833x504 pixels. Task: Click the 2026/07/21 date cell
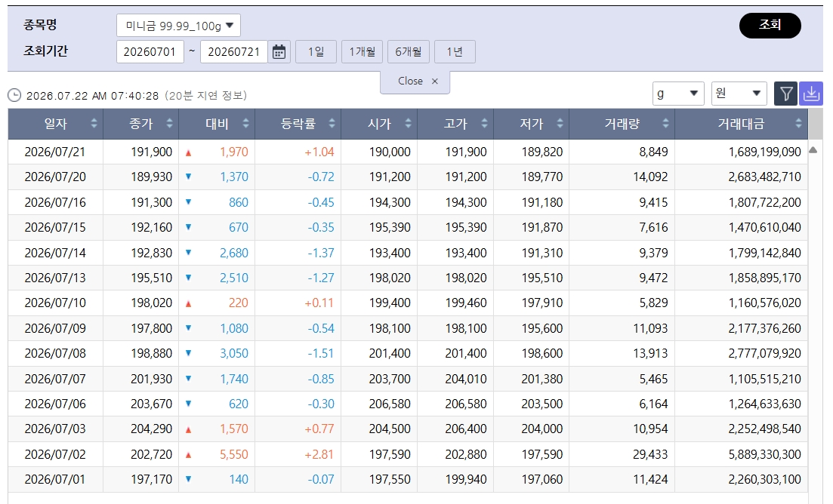click(55, 152)
